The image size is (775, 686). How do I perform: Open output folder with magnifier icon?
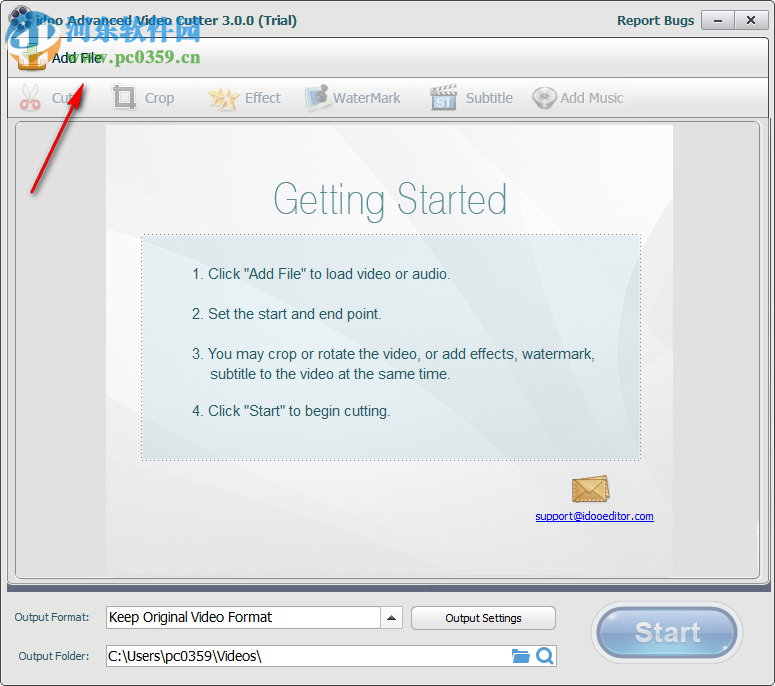[545, 656]
